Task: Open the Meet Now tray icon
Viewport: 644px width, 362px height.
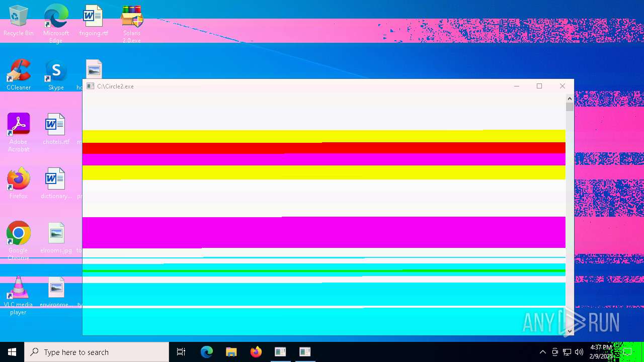Action: coord(555,352)
